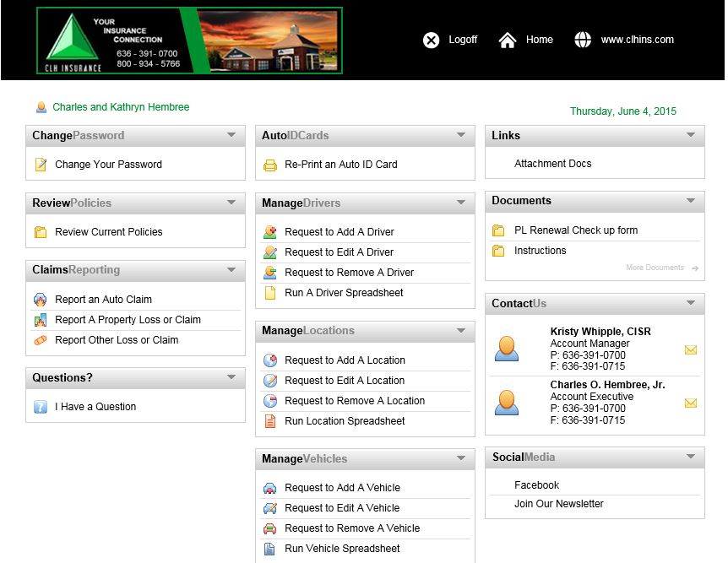Click the More Documents arrow icon
Image resolution: width=728 pixels, height=563 pixels.
695,268
